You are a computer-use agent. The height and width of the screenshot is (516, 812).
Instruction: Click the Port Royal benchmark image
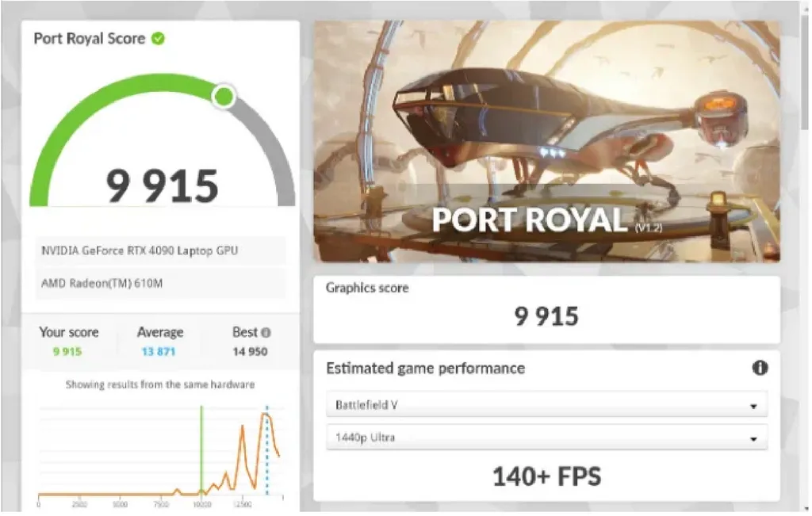pyautogui.click(x=546, y=141)
